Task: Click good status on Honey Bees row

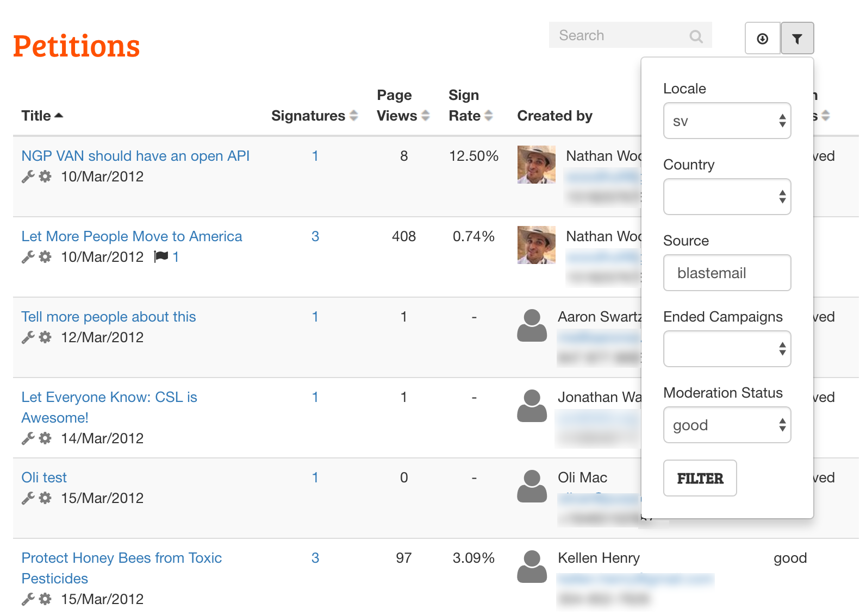Action: pyautogui.click(x=790, y=558)
